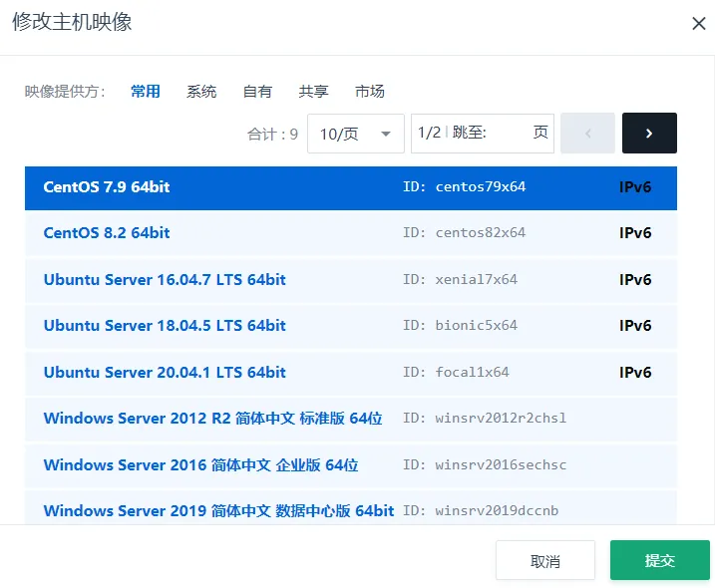Submit with the green 提交 button
The width and height of the screenshot is (715, 588).
tap(660, 560)
